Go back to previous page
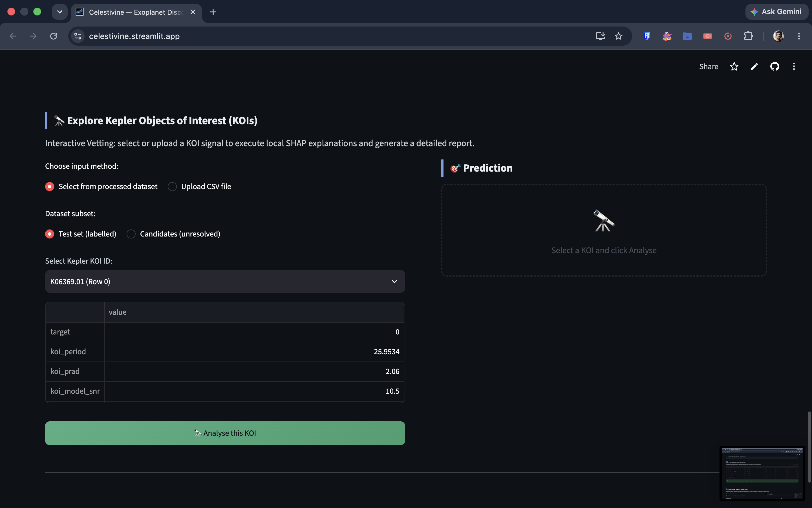812x508 pixels. (x=13, y=36)
